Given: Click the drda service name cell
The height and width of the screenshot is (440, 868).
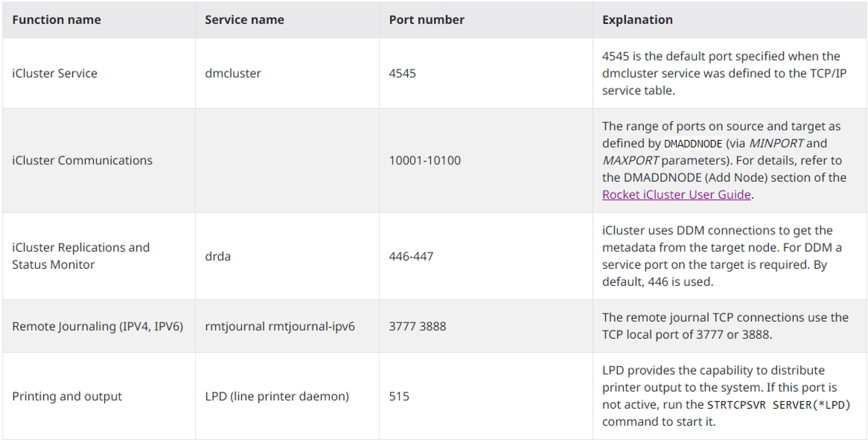Looking at the screenshot, I should point(217,256).
